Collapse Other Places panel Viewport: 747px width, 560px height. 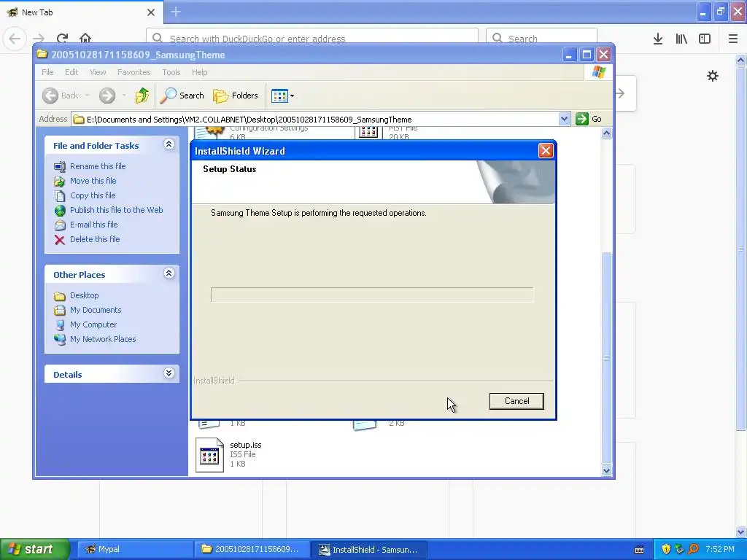point(169,273)
